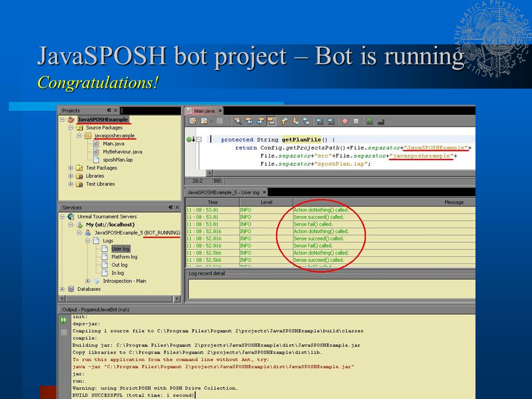Click the Last Edit toolbar icon
Screen dimensions: 532x399
coord(193,121)
